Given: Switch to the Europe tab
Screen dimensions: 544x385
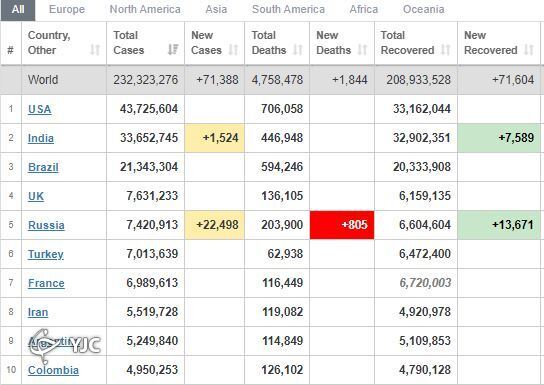Looking at the screenshot, I should point(67,9).
